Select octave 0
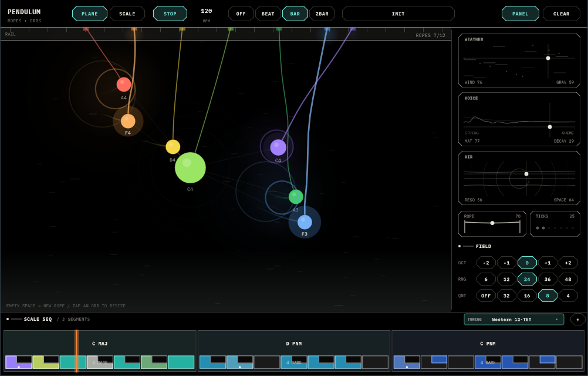588x376 pixels. [x=527, y=263]
